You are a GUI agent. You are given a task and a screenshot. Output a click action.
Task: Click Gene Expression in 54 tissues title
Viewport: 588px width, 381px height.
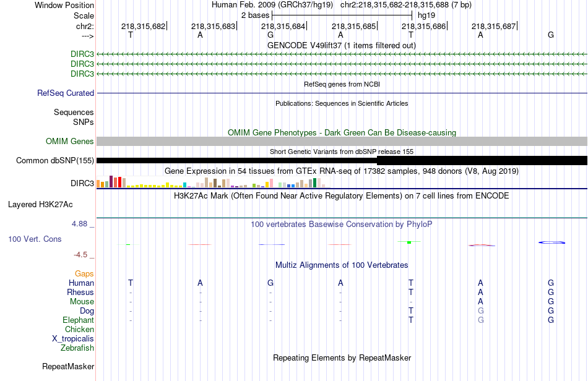(342, 171)
